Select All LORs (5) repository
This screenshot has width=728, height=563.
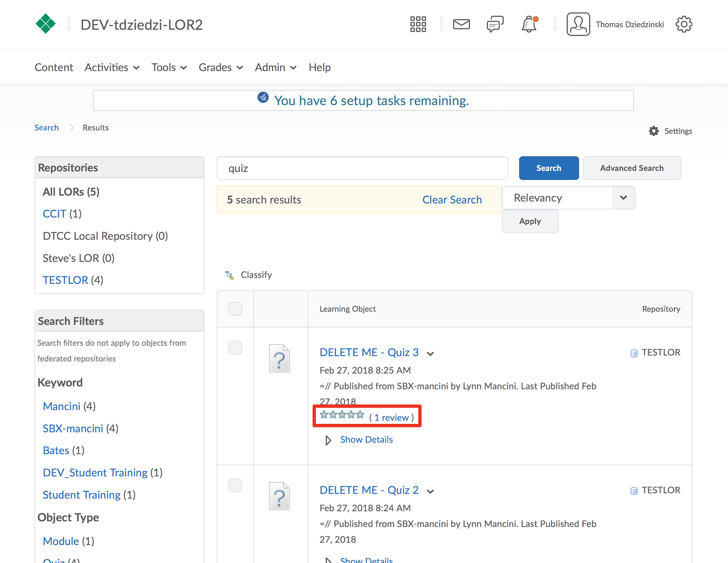click(71, 192)
